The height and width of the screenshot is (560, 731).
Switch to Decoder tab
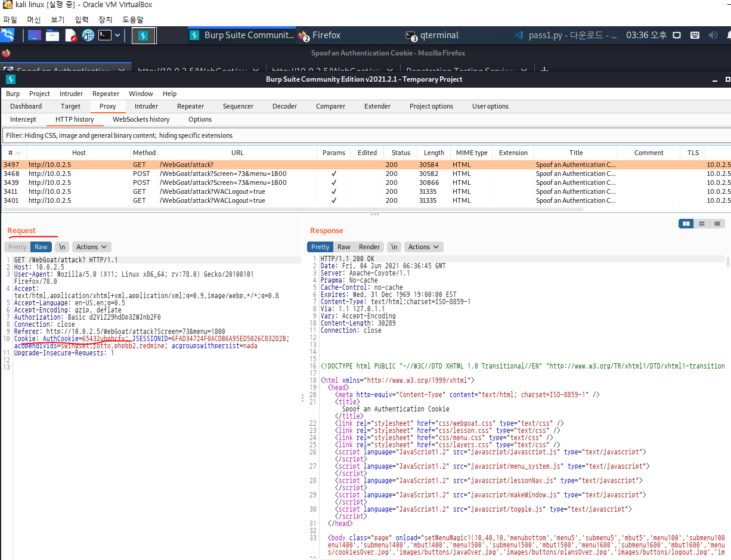tap(284, 106)
